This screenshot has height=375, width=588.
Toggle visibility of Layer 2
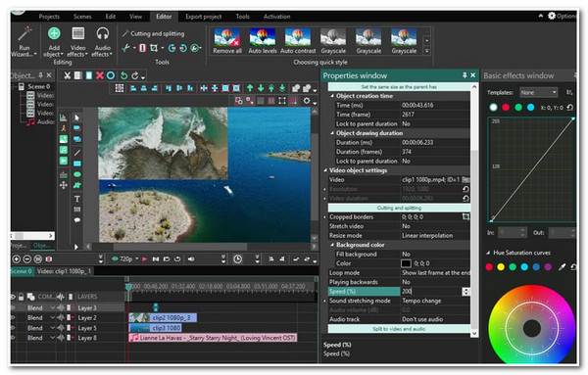14,317
